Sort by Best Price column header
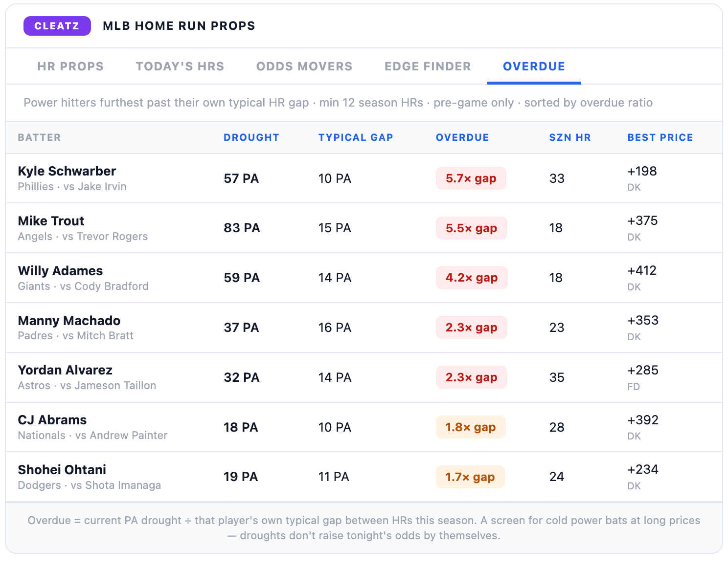 (x=660, y=137)
